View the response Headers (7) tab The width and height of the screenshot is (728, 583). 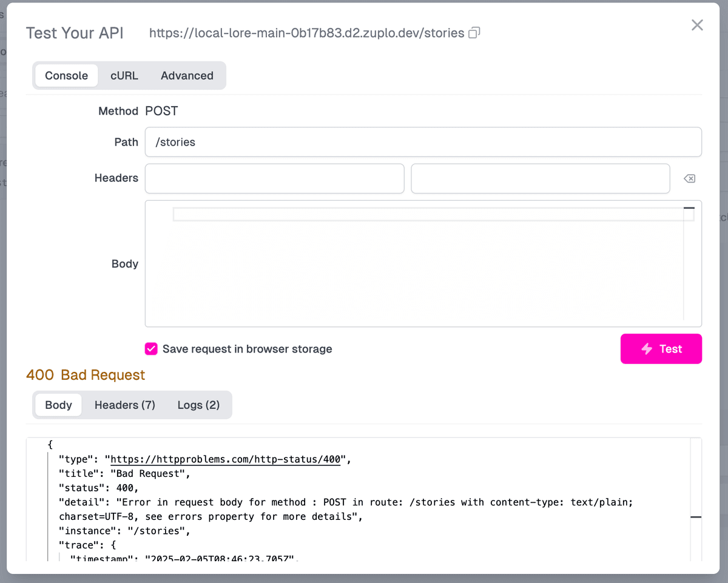pyautogui.click(x=124, y=405)
